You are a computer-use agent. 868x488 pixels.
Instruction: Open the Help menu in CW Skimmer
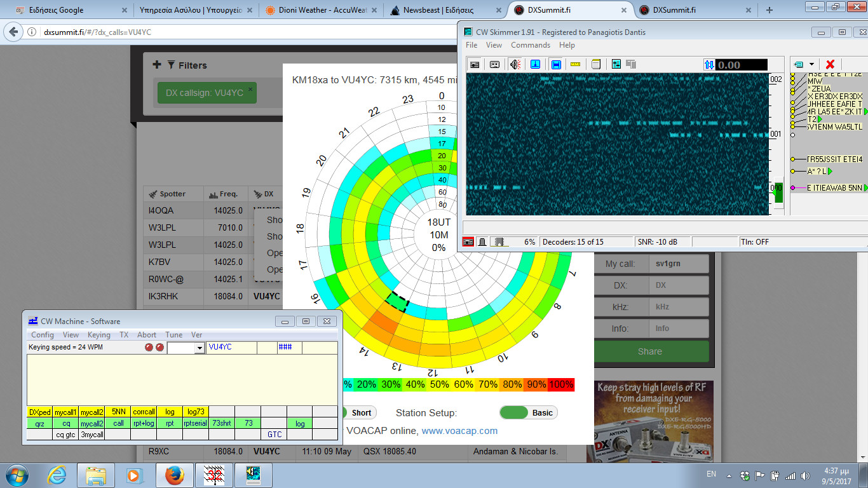[x=567, y=45]
